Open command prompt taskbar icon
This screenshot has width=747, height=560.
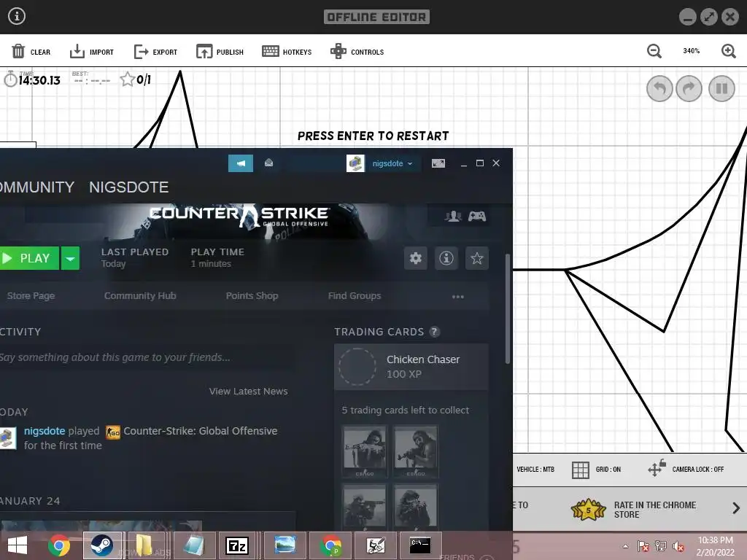(x=419, y=545)
